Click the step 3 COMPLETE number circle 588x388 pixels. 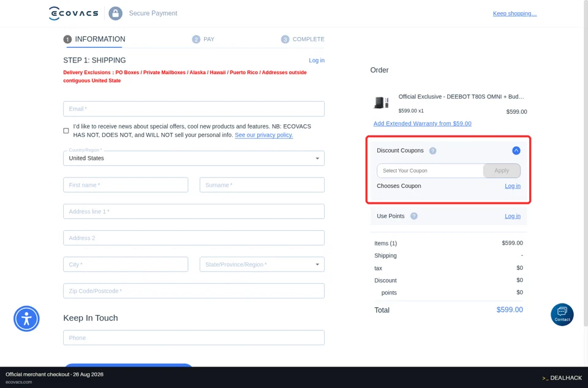(285, 39)
